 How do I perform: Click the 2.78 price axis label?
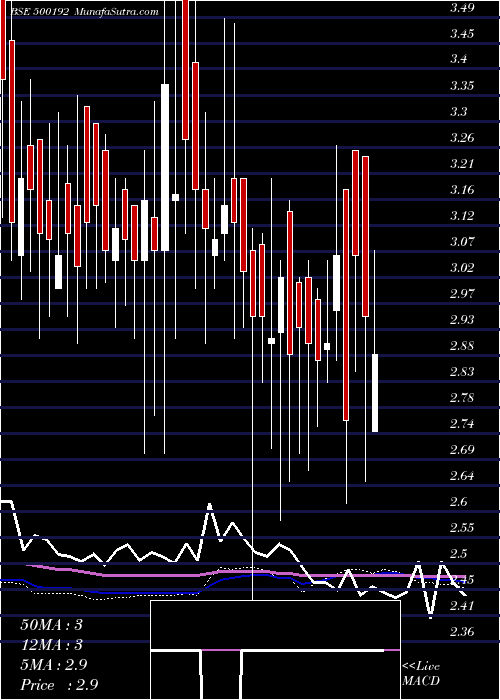coord(462,398)
